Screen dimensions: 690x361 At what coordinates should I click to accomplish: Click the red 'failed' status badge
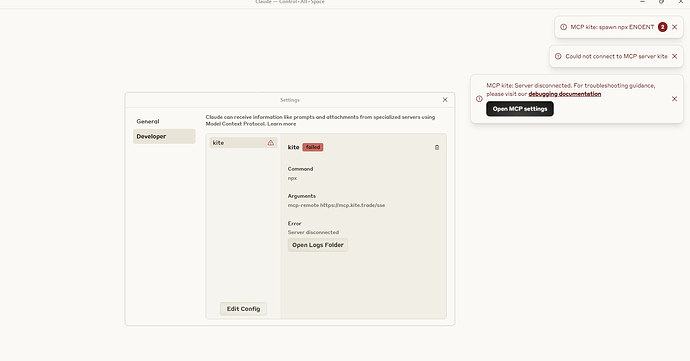(313, 147)
